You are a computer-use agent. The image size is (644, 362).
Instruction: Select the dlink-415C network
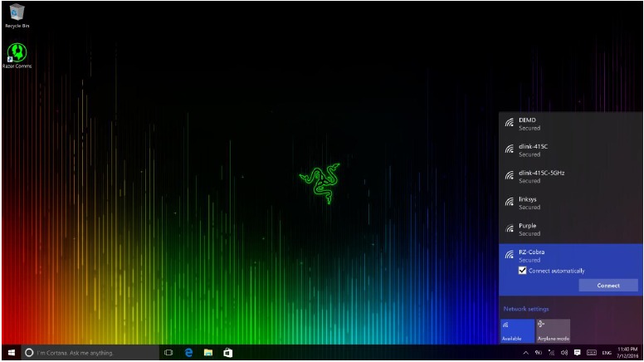tap(571, 150)
